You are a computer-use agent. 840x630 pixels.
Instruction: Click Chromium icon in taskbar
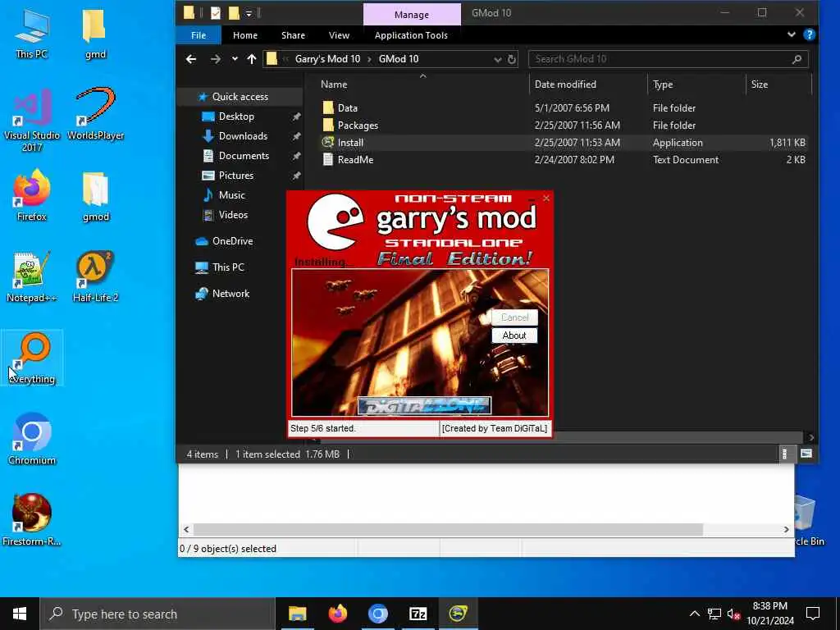[x=377, y=614]
